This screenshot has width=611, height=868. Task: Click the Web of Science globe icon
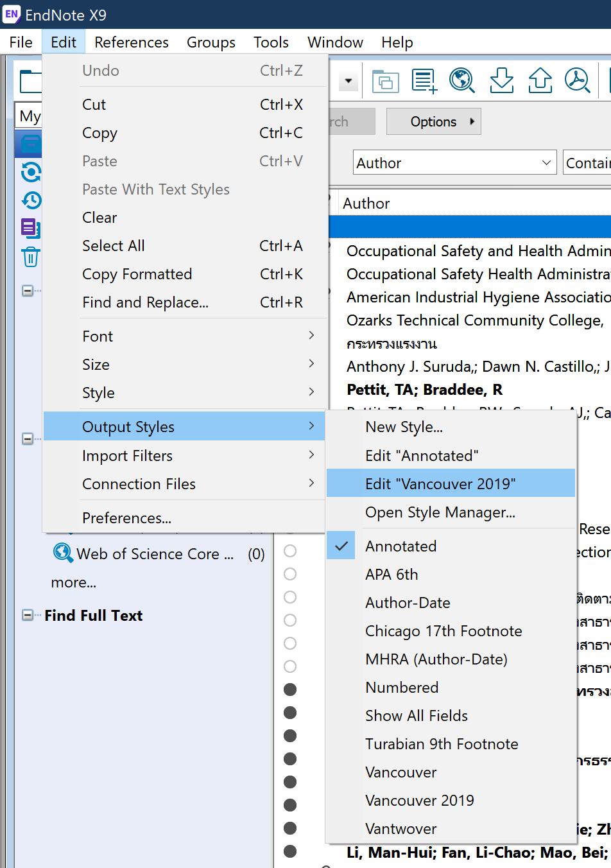click(63, 553)
